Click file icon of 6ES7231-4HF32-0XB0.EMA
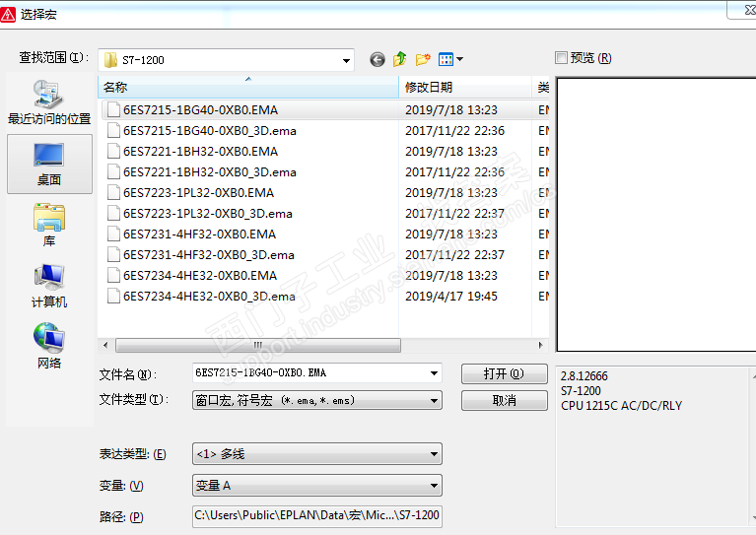The image size is (756, 535). (x=113, y=234)
